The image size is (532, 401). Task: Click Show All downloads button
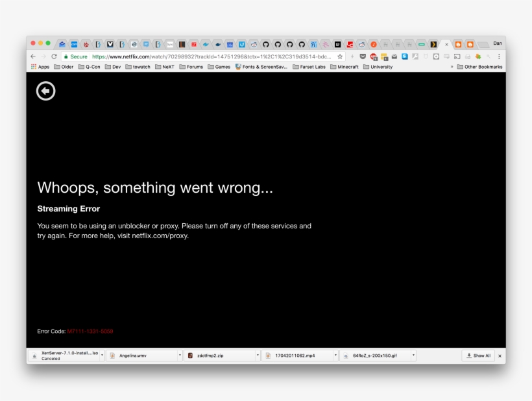(478, 356)
